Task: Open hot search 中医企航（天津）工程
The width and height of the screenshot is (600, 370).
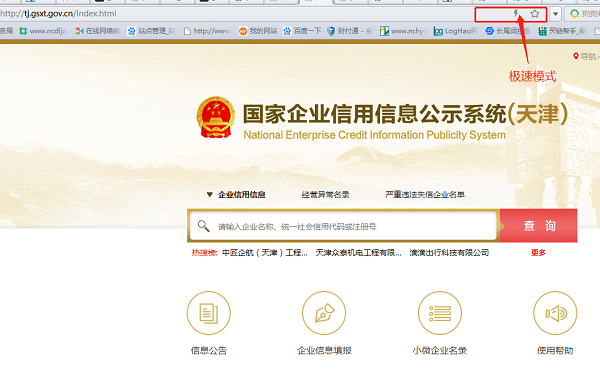Action: coord(265,253)
